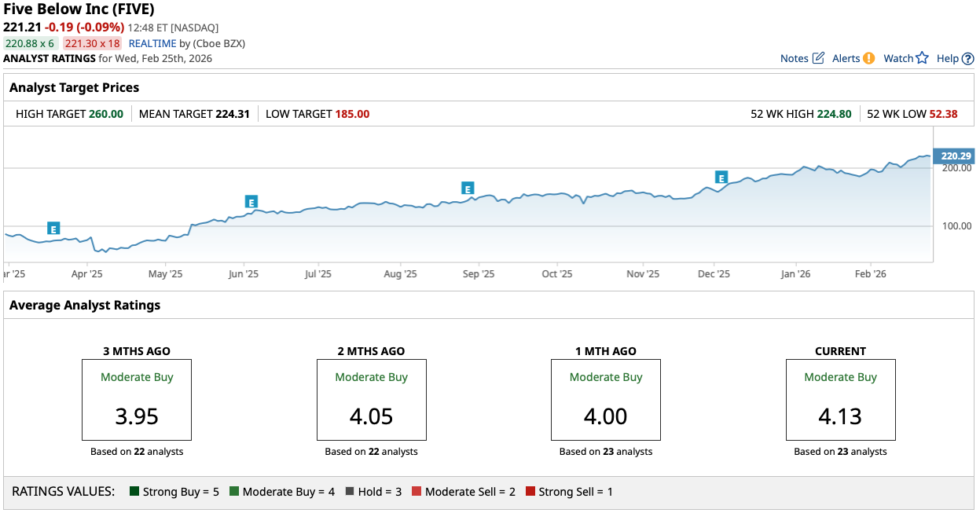Click the Analyst Target Prices heading
This screenshot has width=980, height=513.
pos(74,88)
